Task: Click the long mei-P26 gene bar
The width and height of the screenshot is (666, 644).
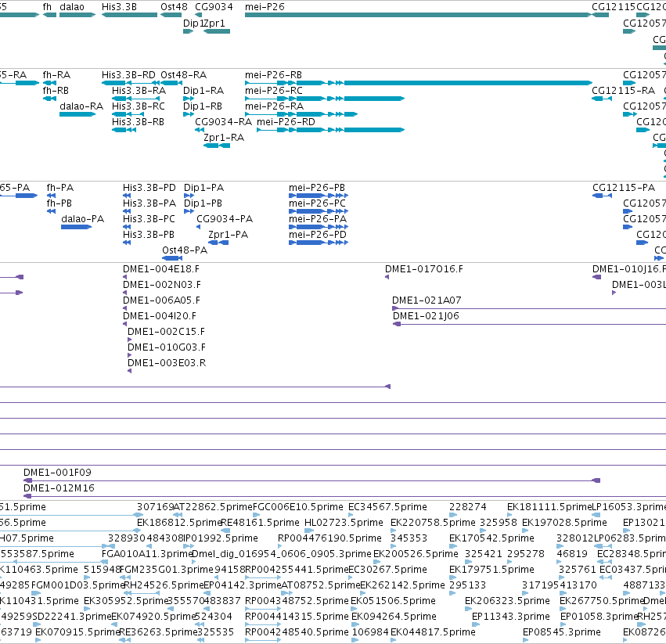Action: click(x=418, y=15)
